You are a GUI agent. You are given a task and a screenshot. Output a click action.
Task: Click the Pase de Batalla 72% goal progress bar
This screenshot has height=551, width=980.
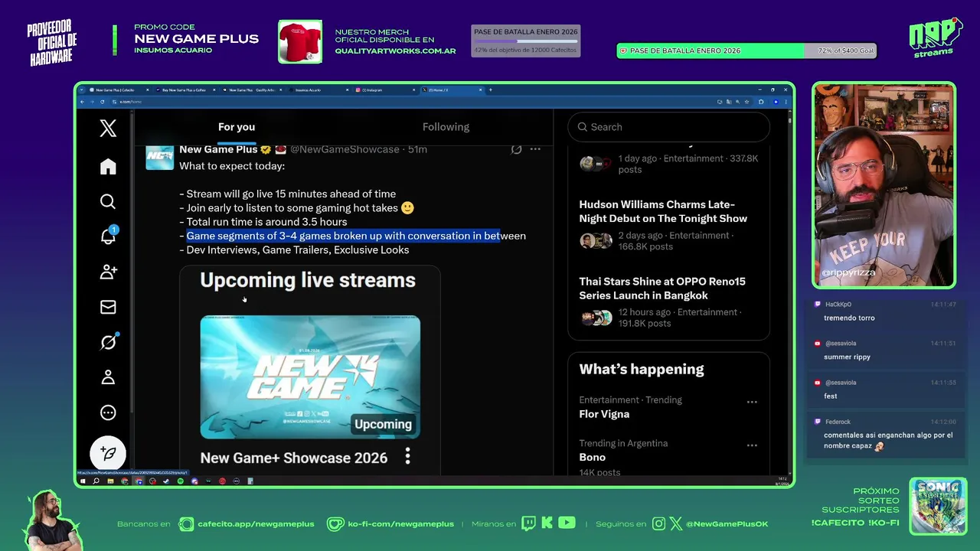[x=746, y=51]
